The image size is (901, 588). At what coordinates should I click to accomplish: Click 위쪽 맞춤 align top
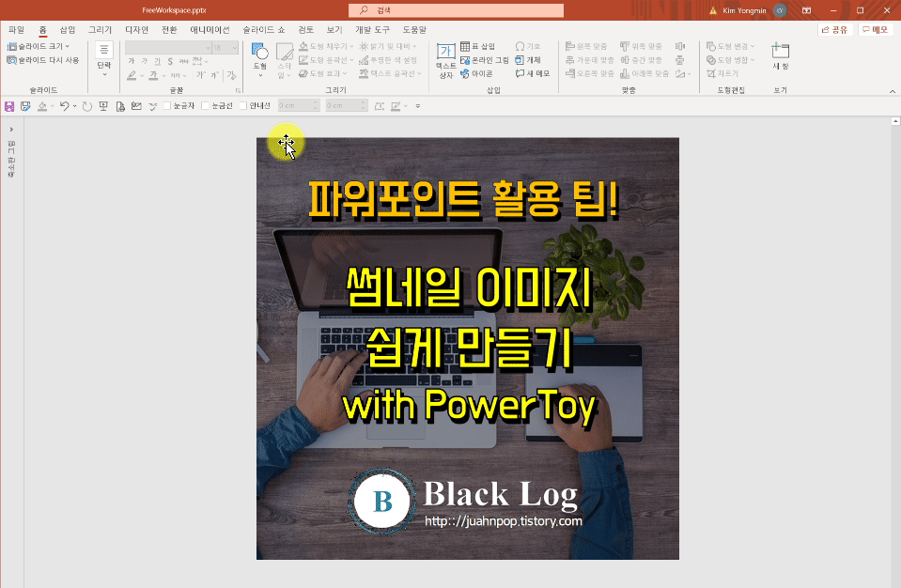[x=641, y=47]
